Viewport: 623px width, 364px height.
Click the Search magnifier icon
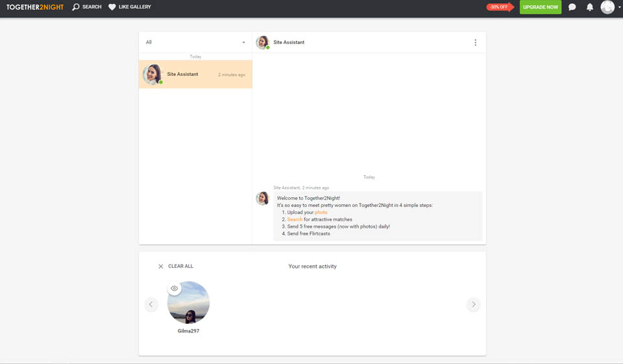tap(76, 7)
